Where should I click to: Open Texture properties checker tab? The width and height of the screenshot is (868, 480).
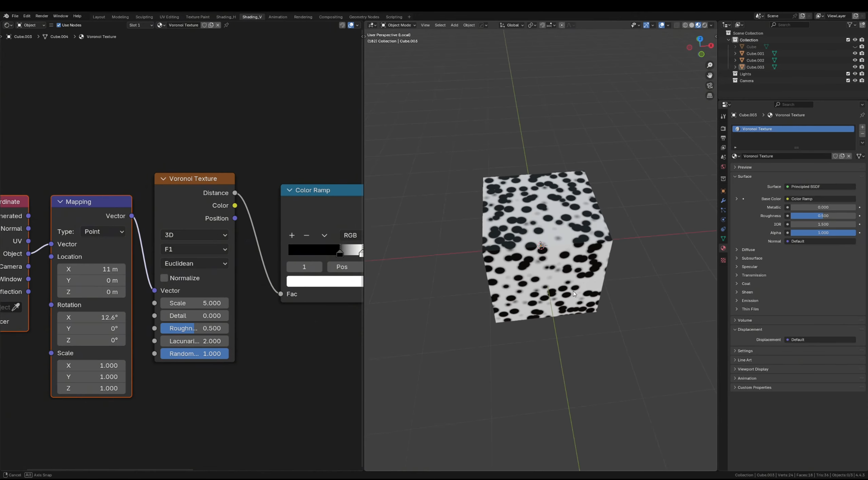click(x=723, y=260)
